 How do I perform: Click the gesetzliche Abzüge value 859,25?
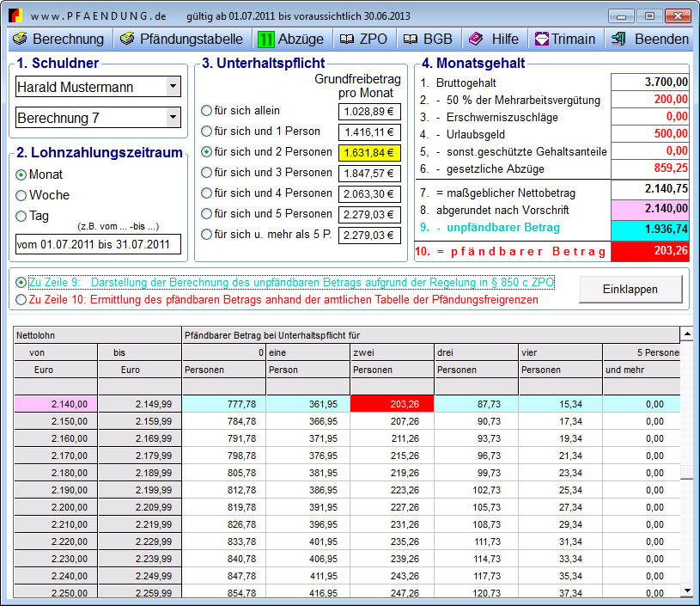[x=649, y=168]
